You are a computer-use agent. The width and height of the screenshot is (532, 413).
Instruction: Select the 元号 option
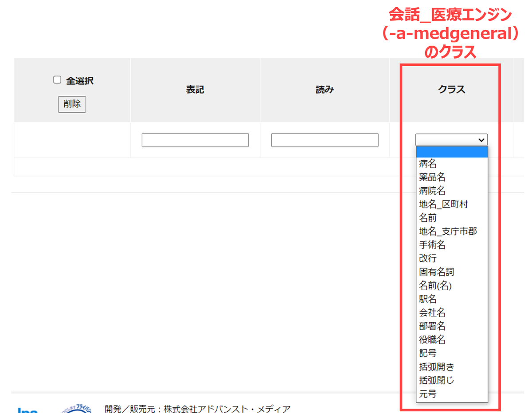pos(452,394)
